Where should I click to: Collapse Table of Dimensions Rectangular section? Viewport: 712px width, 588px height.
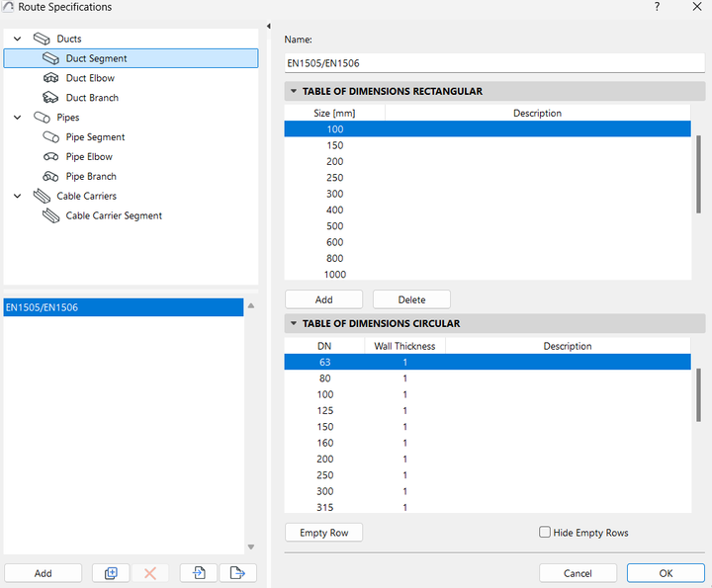(x=294, y=91)
